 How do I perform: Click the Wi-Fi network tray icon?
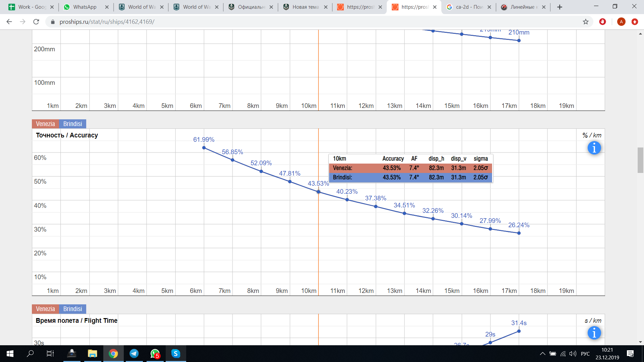click(x=563, y=354)
